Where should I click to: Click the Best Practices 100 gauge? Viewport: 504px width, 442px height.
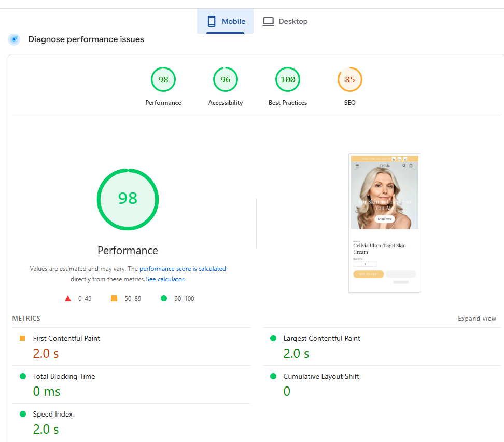click(x=288, y=80)
